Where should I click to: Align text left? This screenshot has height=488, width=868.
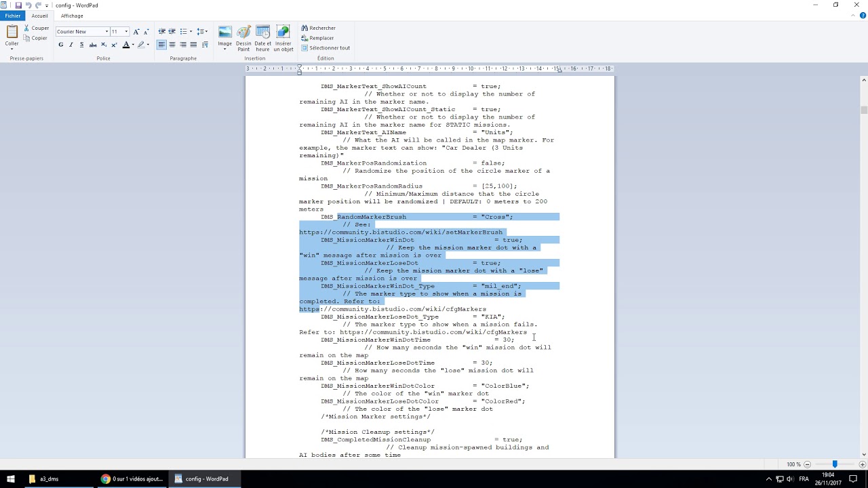tap(161, 45)
